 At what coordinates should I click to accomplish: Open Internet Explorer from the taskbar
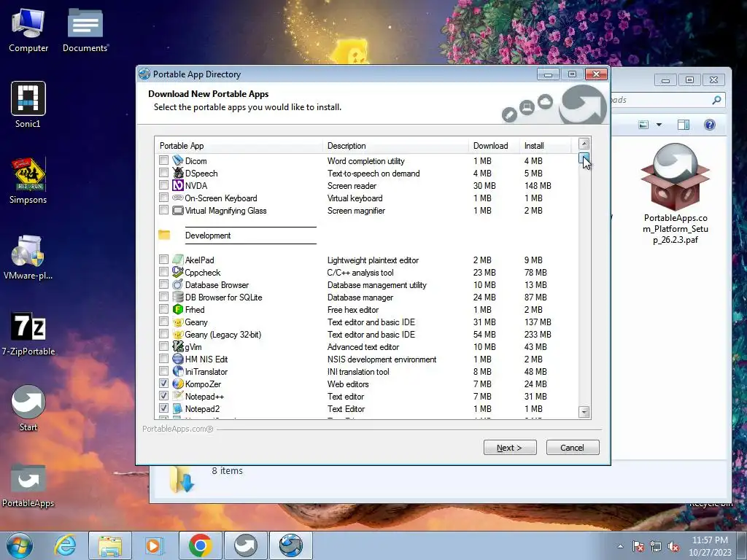click(65, 545)
